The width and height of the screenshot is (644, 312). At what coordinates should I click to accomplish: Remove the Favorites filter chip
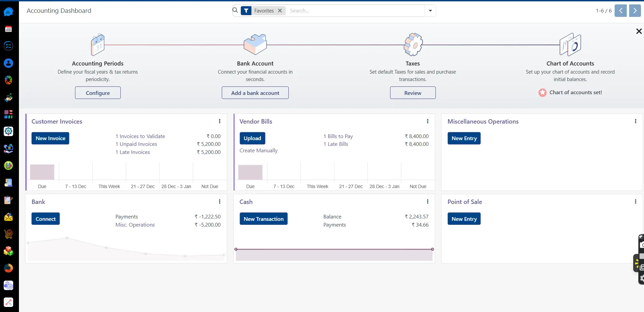point(280,10)
